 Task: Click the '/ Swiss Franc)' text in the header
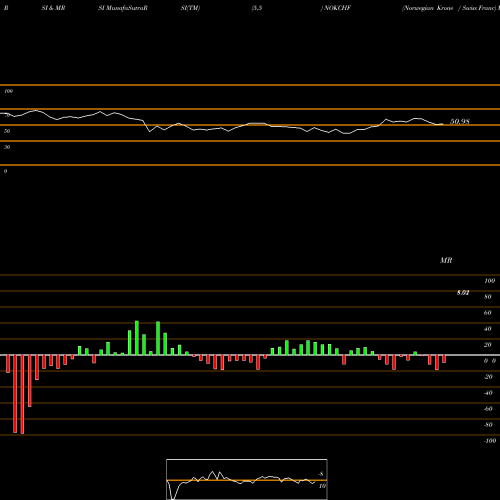[477, 8]
